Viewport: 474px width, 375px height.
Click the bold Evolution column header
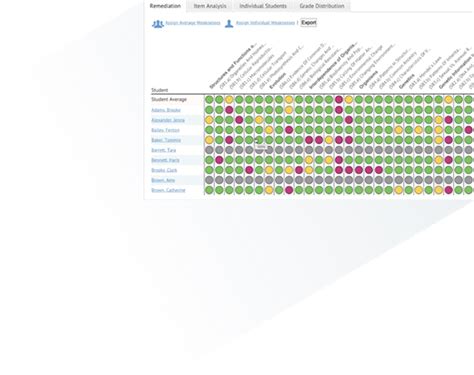coord(277,81)
